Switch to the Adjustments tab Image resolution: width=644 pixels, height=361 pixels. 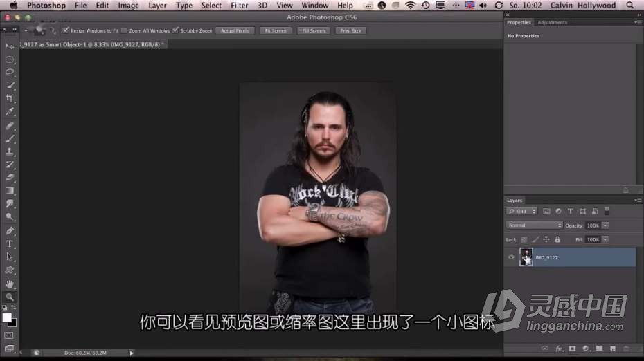552,23
